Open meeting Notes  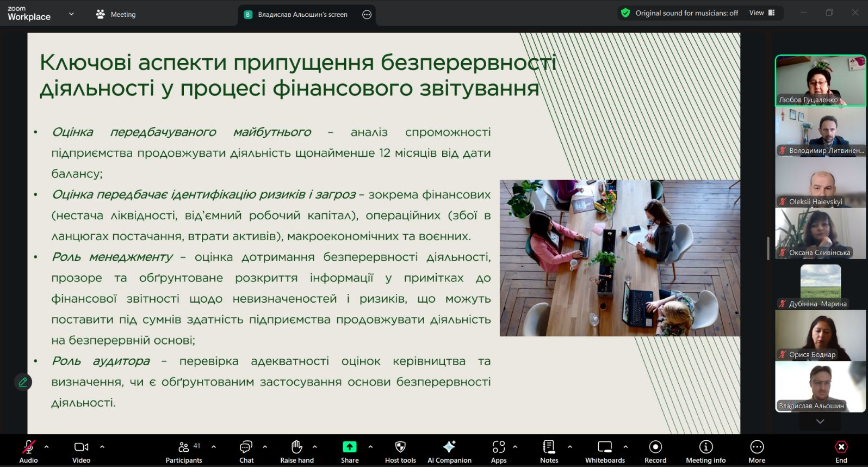tap(549, 451)
